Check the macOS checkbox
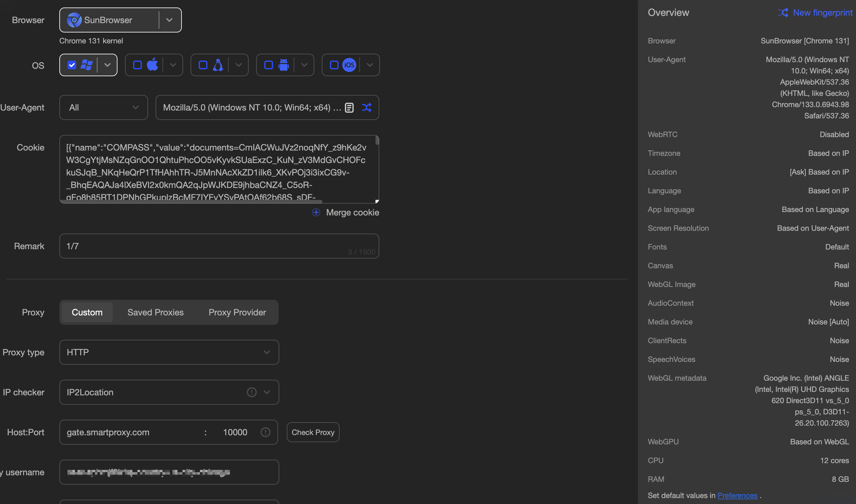The width and height of the screenshot is (856, 504). (137, 65)
